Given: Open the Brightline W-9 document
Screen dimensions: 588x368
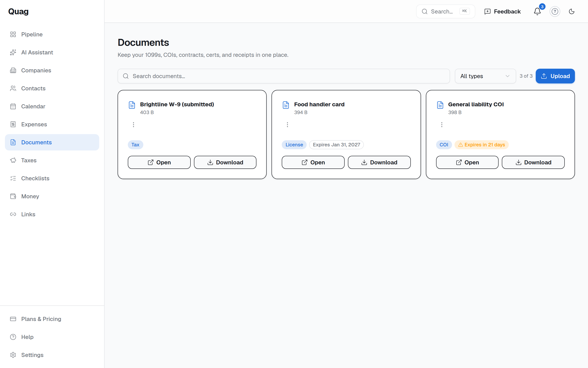Looking at the screenshot, I should click(x=159, y=162).
